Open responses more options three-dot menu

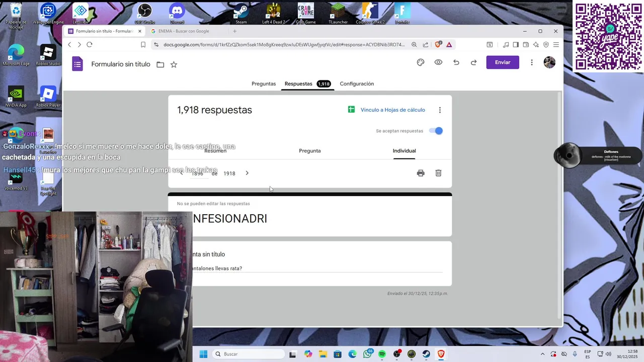440,110
